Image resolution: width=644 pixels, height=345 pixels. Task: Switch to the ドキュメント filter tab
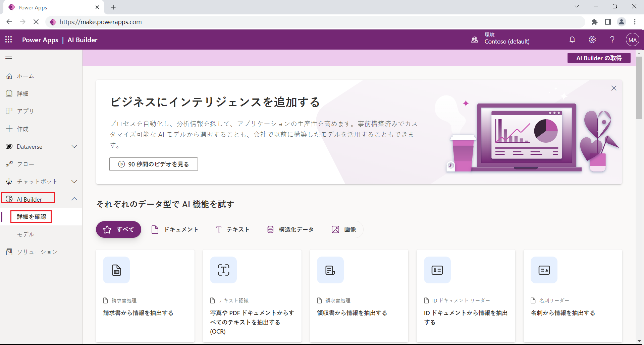click(175, 229)
